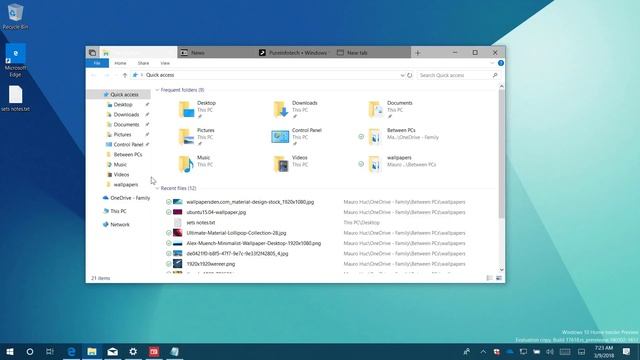Viewport: 640px width, 360px height.
Task: Open the Sets tab overview icon
Action: (92, 53)
